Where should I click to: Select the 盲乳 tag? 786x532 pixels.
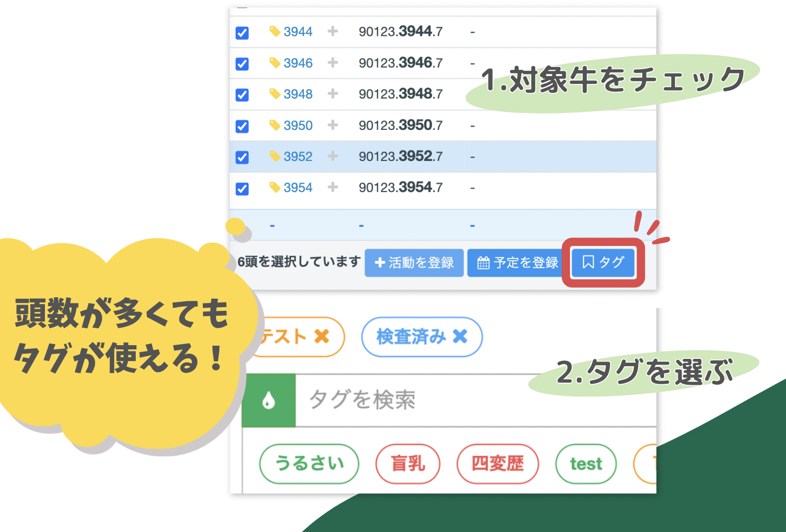point(408,464)
